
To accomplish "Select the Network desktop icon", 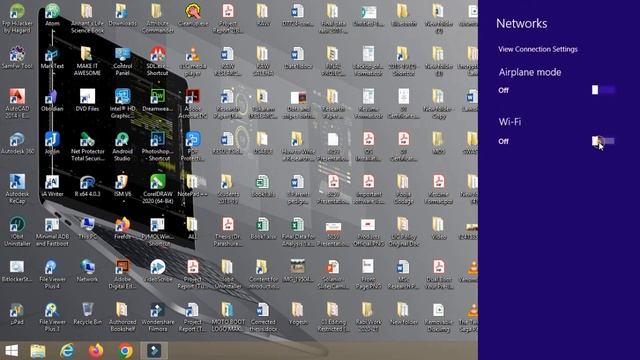I will coord(87,271).
